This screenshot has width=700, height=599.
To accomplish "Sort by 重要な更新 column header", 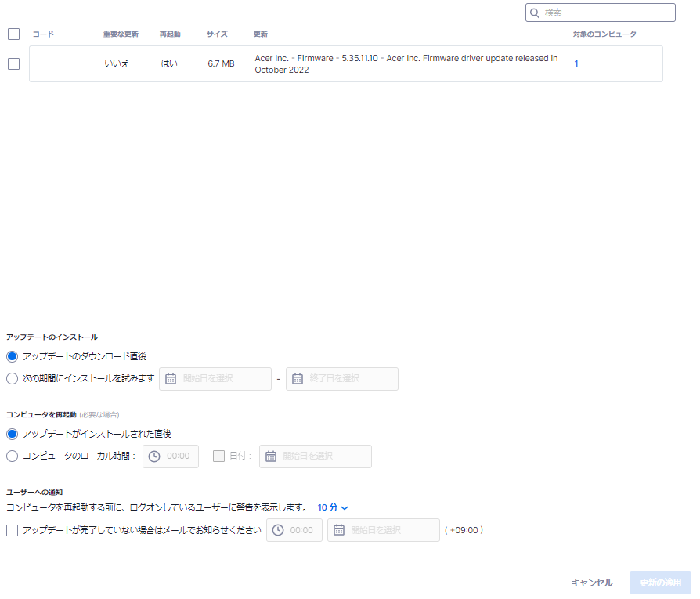I will (x=121, y=34).
